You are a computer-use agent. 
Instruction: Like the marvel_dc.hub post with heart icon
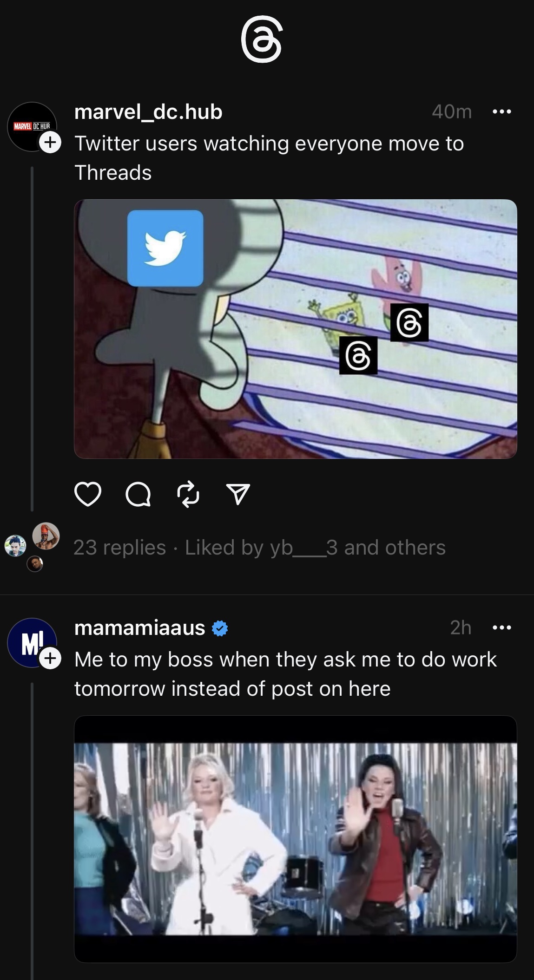click(87, 494)
